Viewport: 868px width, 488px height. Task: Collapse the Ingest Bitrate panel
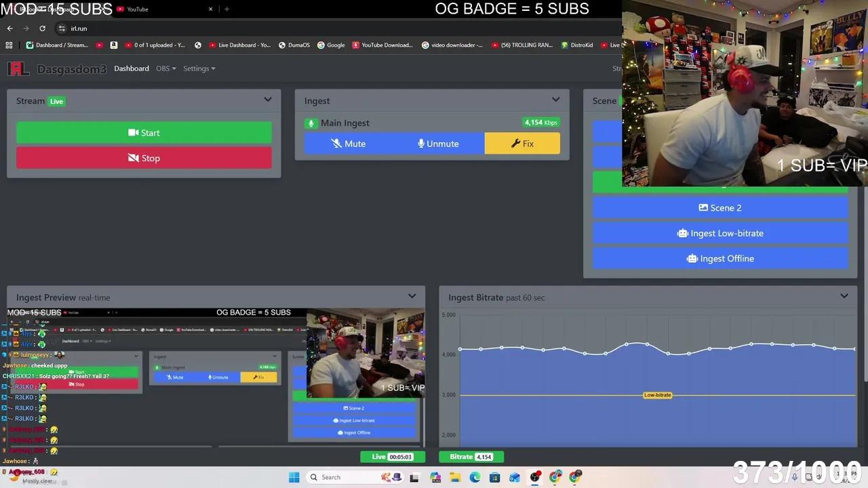point(844,297)
